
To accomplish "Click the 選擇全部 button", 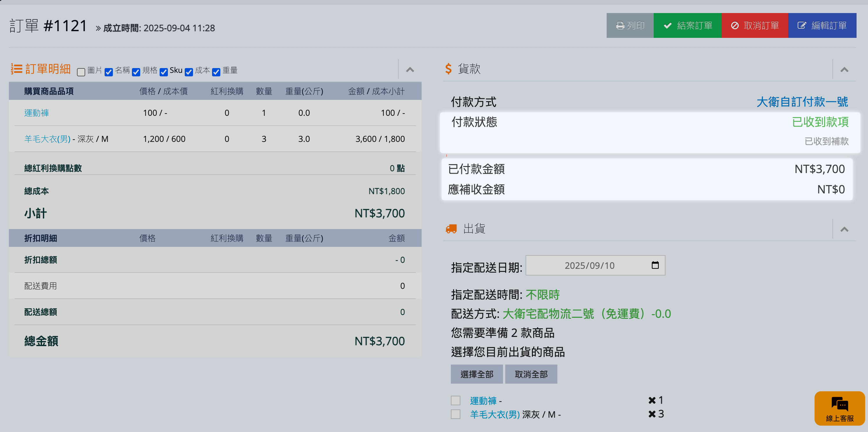I will [x=477, y=374].
